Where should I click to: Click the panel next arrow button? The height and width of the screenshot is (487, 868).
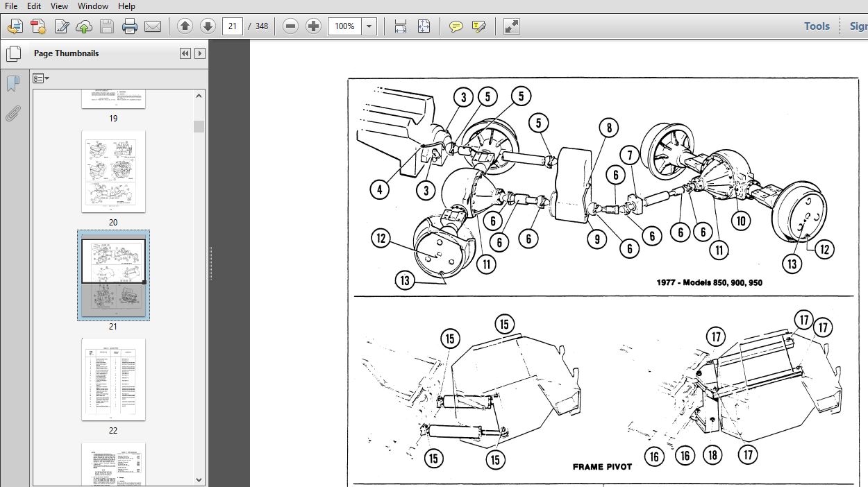200,53
